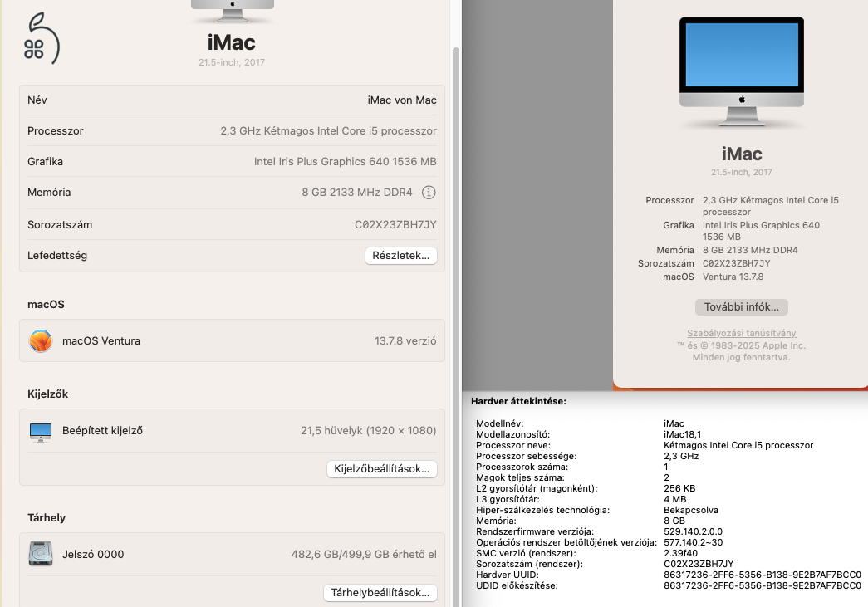Viewport: 868px width, 607px height.
Task: Click the Név row showing iMac von Mac
Action: pyautogui.click(x=231, y=100)
